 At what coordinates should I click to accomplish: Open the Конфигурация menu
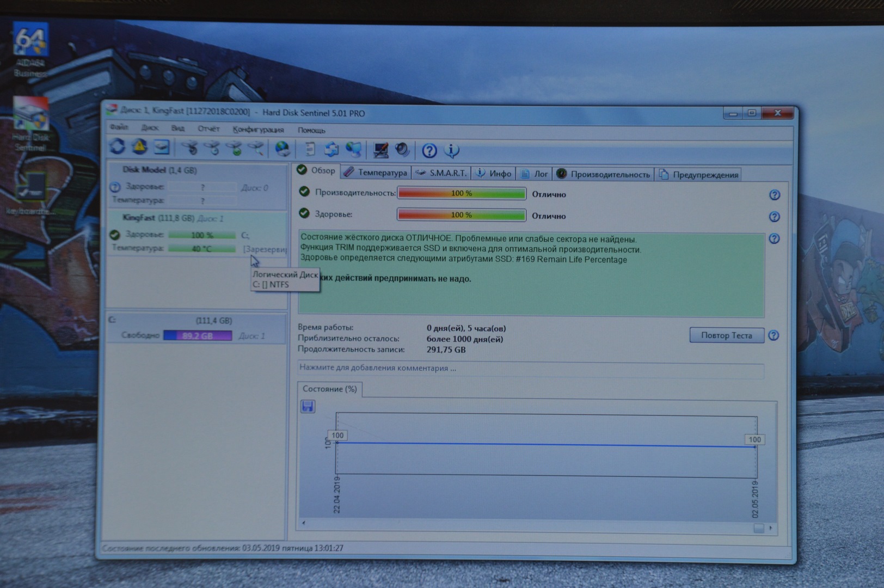click(x=258, y=130)
